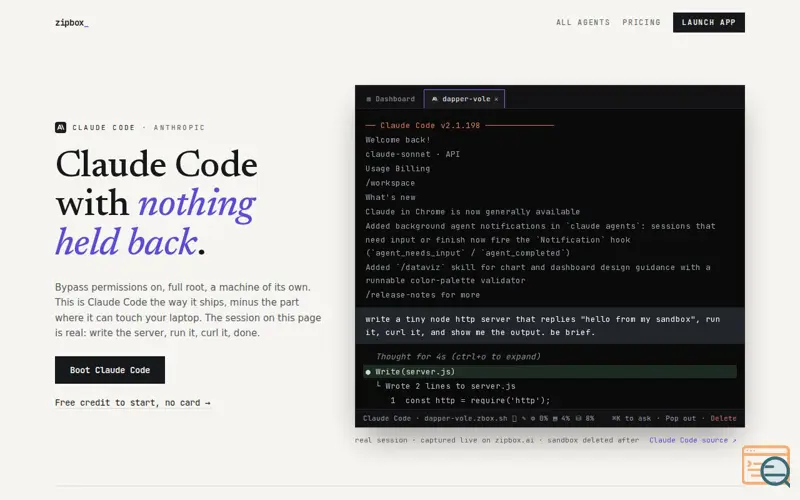The height and width of the screenshot is (500, 800).
Task: Open the PRICING page
Action: pos(641,22)
